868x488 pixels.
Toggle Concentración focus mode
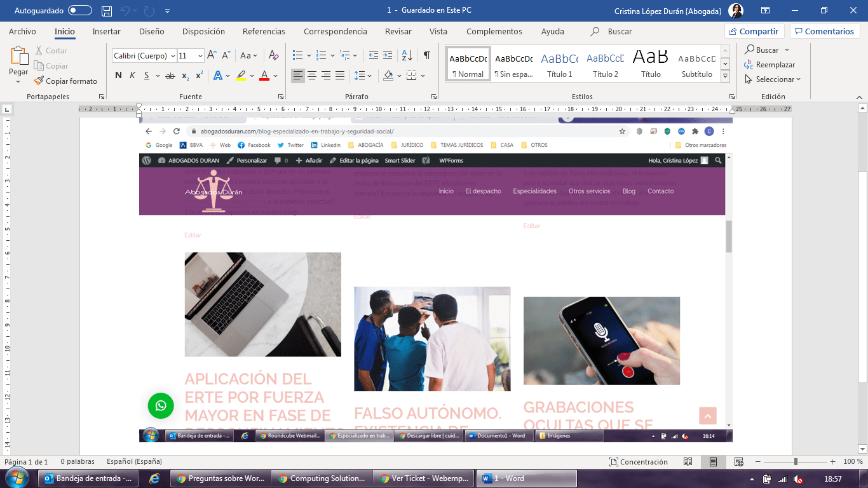pos(639,462)
